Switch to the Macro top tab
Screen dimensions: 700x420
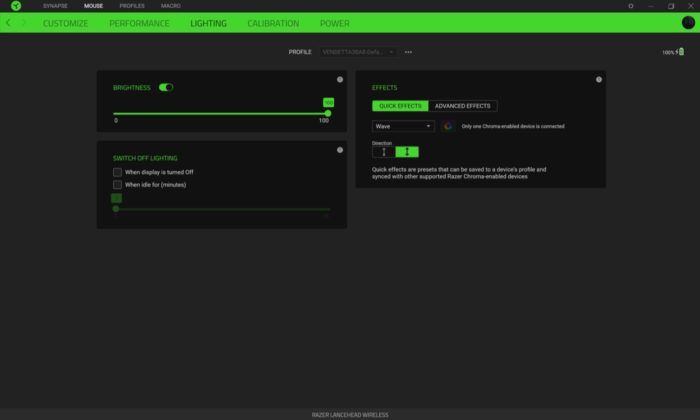171,6
